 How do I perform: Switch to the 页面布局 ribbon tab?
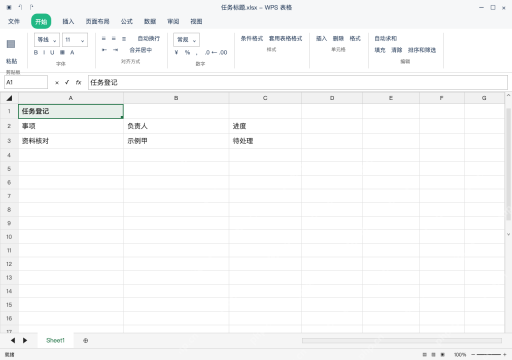(97, 21)
